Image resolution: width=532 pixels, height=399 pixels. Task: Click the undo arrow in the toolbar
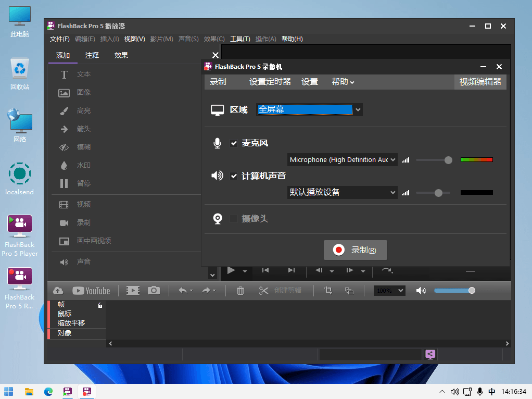tap(183, 290)
